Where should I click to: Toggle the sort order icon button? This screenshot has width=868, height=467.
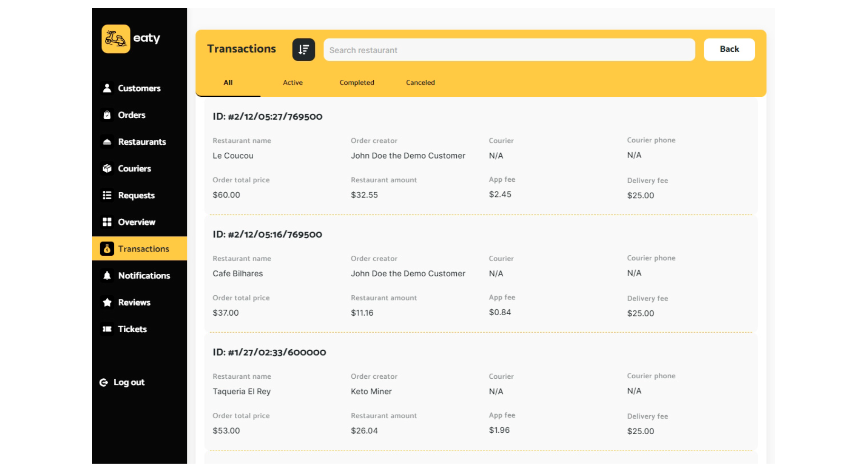(304, 50)
